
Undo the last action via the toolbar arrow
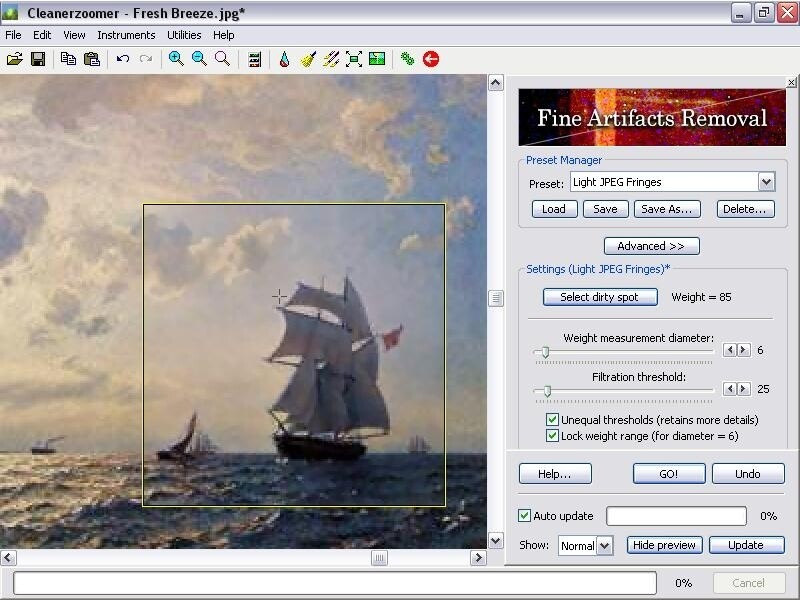[x=122, y=59]
